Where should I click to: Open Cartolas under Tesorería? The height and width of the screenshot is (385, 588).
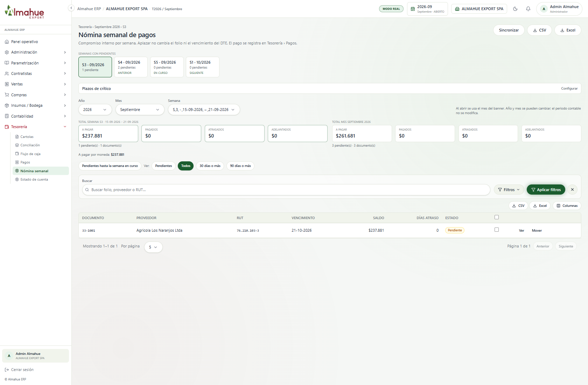coord(27,137)
